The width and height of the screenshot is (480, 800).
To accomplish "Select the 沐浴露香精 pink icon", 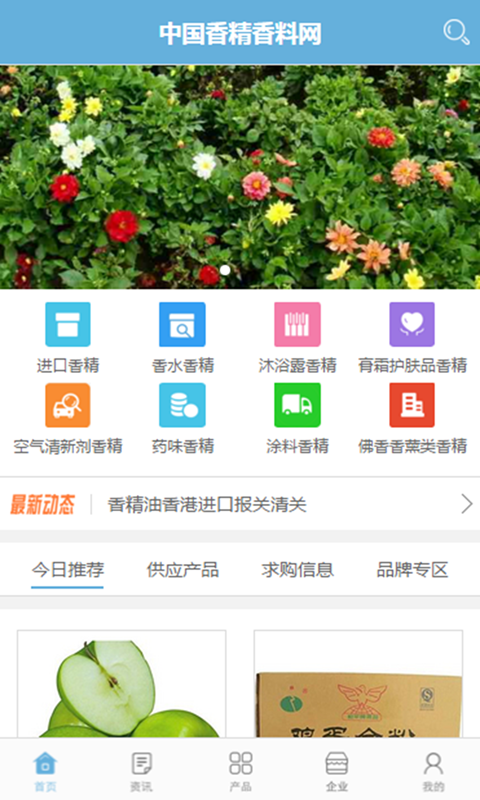I will (x=297, y=324).
